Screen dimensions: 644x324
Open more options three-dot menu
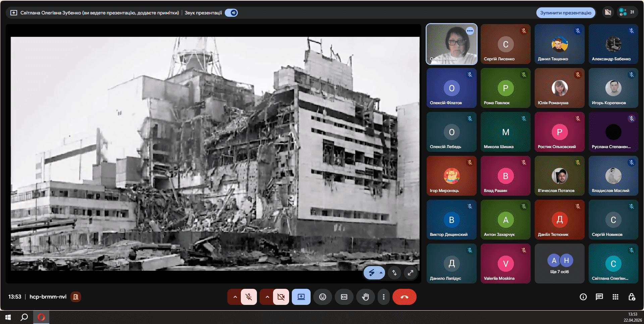coord(383,297)
